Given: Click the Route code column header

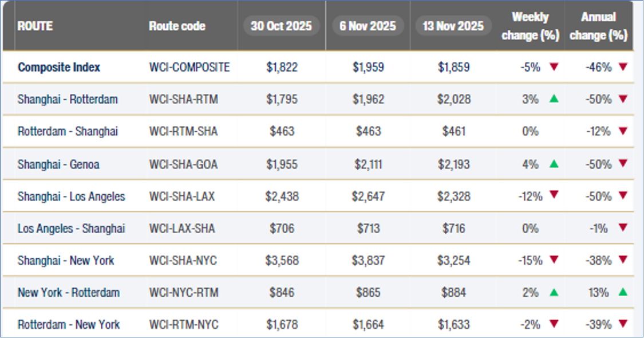Looking at the screenshot, I should tap(177, 26).
